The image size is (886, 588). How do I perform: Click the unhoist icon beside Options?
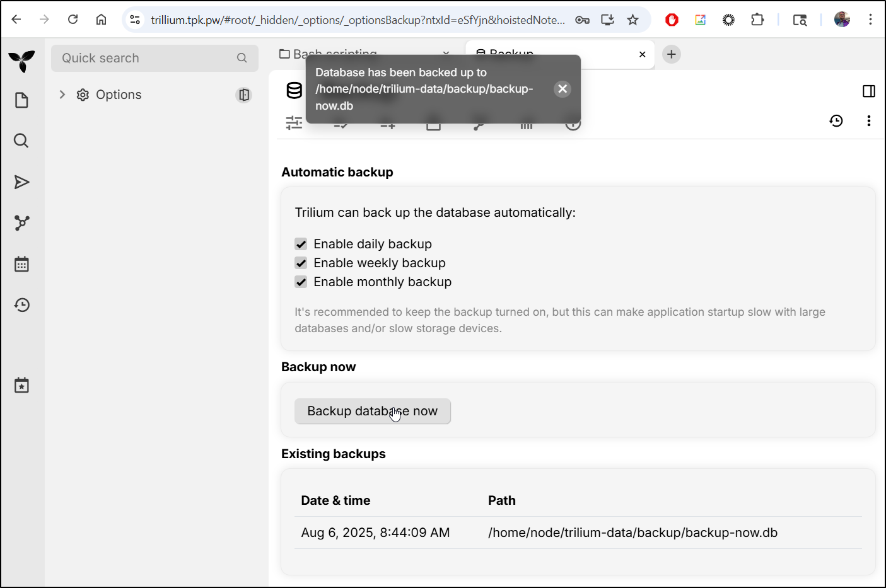pyautogui.click(x=244, y=95)
